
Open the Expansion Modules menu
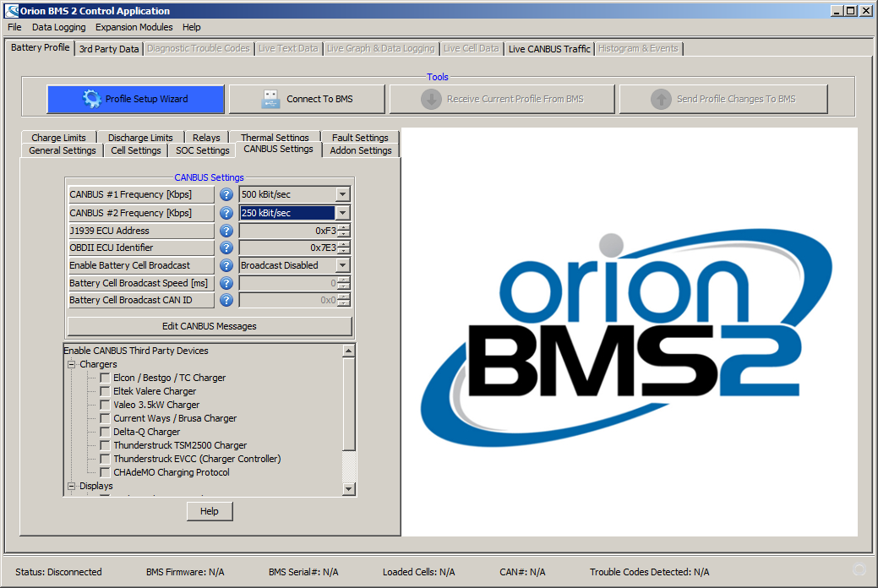pyautogui.click(x=134, y=27)
